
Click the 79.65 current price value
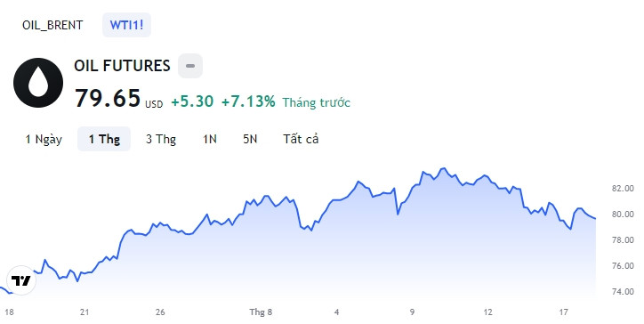click(108, 98)
